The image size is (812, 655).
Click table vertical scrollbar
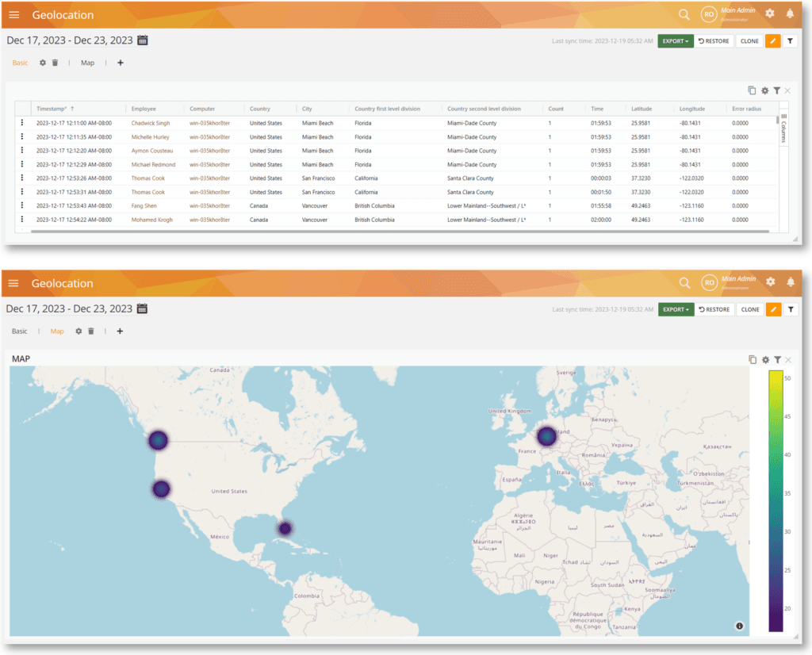(x=777, y=120)
